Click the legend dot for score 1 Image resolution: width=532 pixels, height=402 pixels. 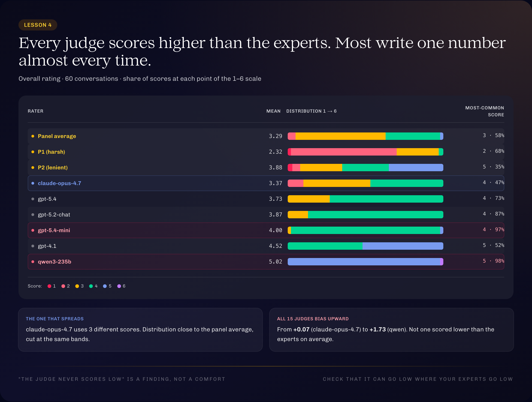[x=49, y=286]
